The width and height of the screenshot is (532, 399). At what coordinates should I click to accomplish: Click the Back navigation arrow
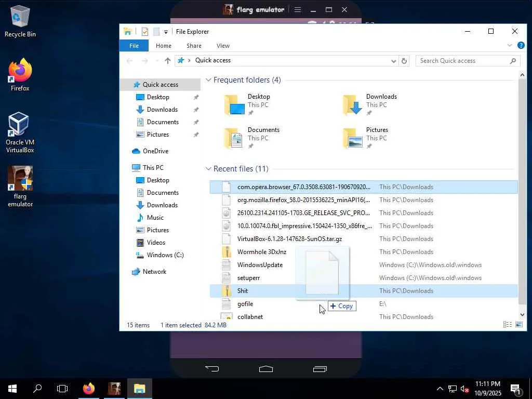tap(129, 61)
